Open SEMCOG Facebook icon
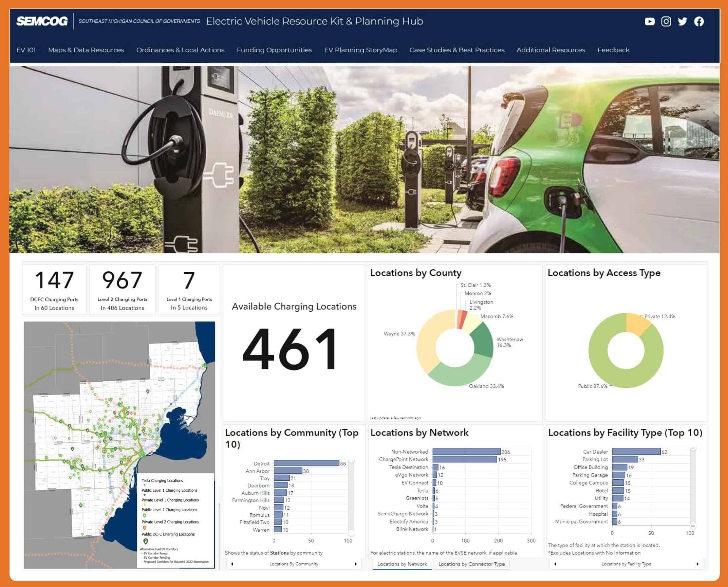Image resolution: width=728 pixels, height=587 pixels. [699, 22]
